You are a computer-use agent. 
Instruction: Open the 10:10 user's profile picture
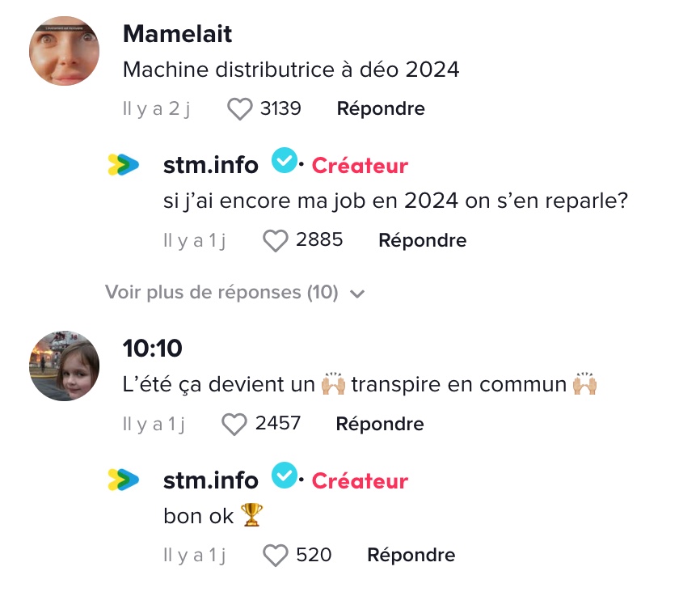(x=65, y=366)
